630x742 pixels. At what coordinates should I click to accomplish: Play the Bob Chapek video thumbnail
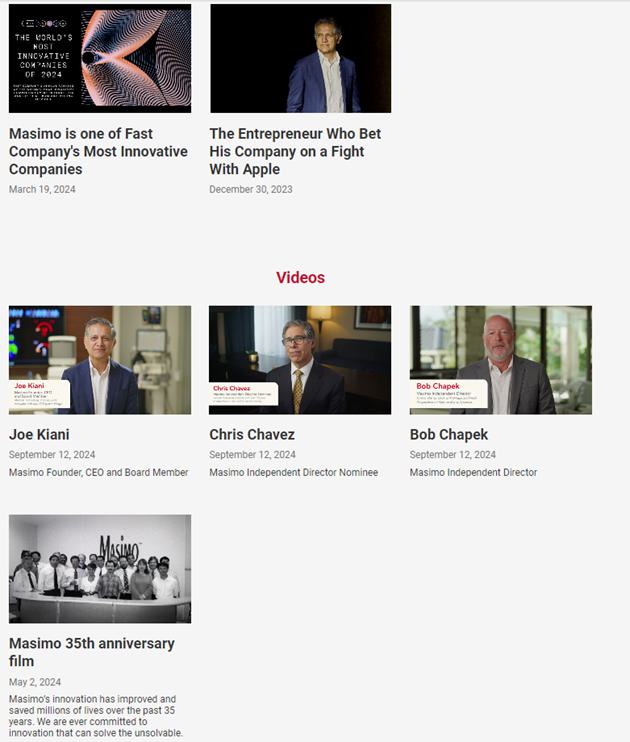tap(501, 360)
